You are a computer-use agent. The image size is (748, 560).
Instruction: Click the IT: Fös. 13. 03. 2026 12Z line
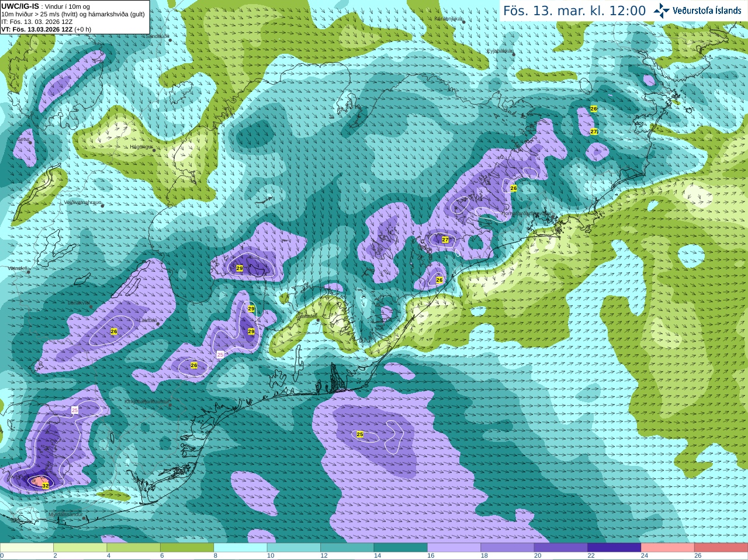pos(37,22)
